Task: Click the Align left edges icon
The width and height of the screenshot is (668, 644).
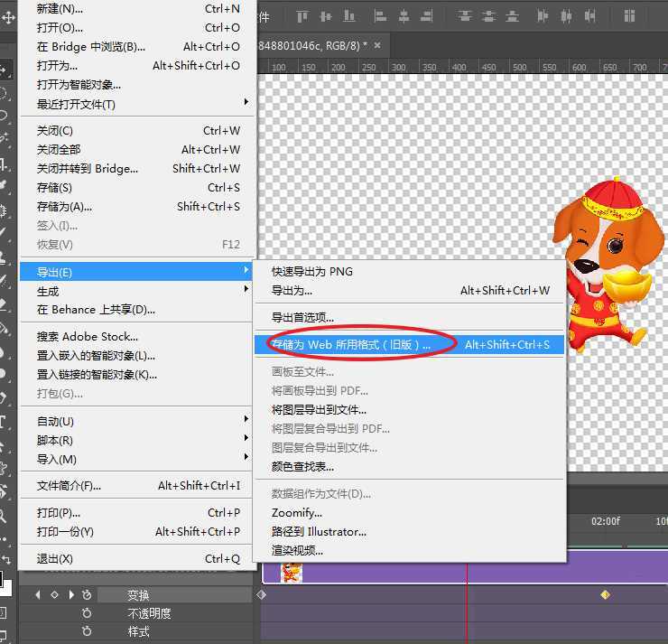Action: coord(380,16)
